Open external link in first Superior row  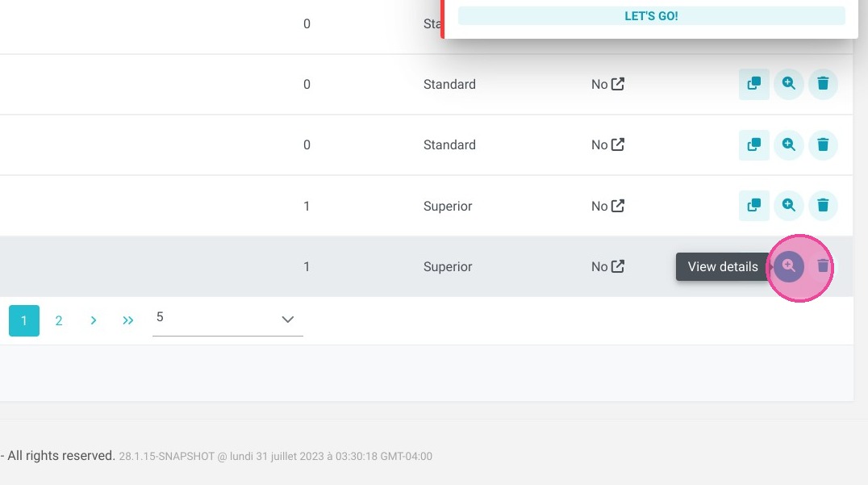(x=618, y=206)
